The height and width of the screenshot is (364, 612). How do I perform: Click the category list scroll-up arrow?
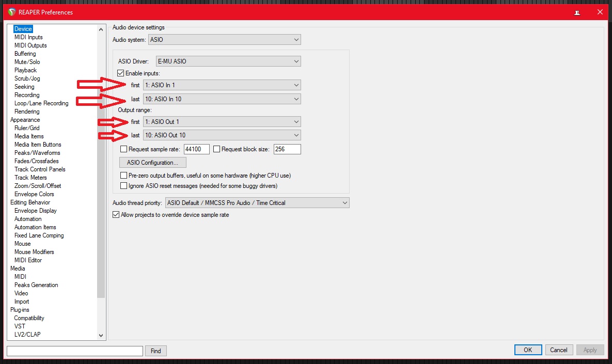[x=101, y=29]
